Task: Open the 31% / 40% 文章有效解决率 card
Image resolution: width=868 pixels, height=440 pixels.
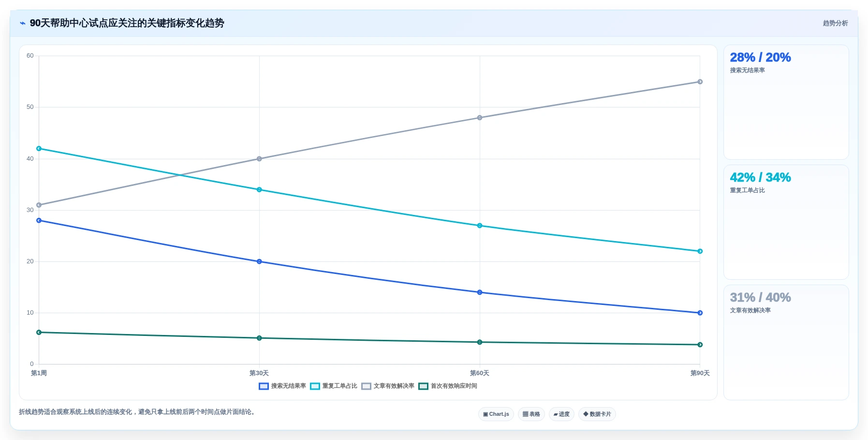Action: [x=786, y=342]
